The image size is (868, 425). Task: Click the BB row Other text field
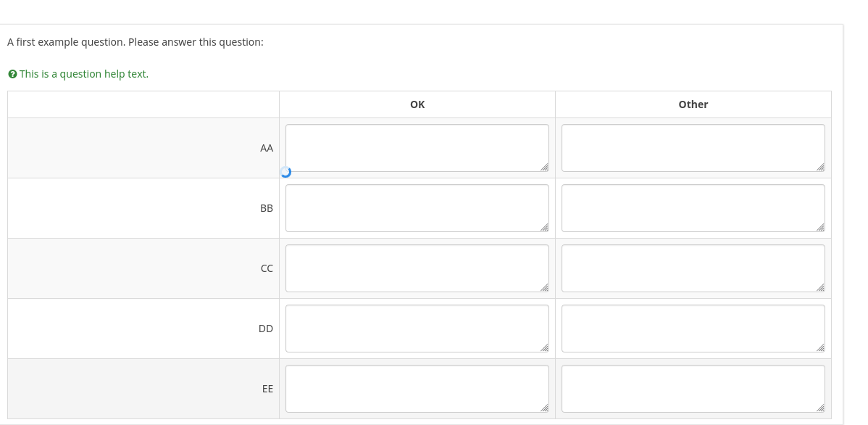(693, 208)
